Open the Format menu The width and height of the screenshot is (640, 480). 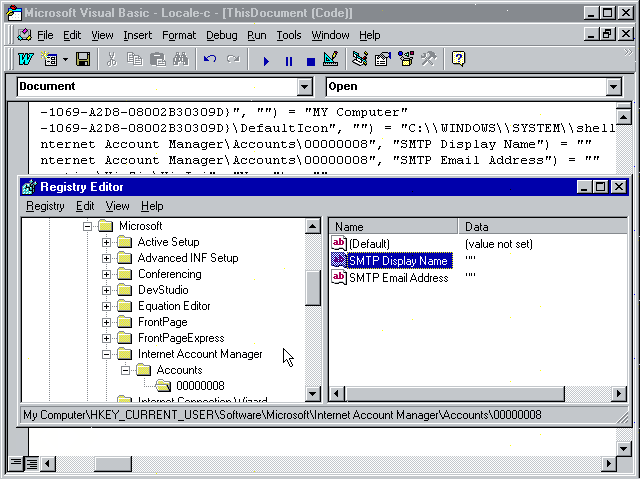point(179,36)
